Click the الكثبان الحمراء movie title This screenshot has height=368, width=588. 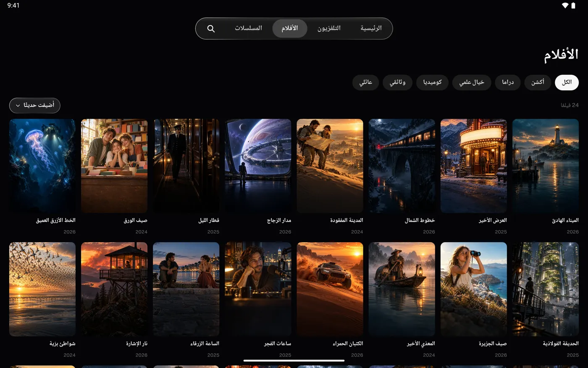click(x=348, y=344)
